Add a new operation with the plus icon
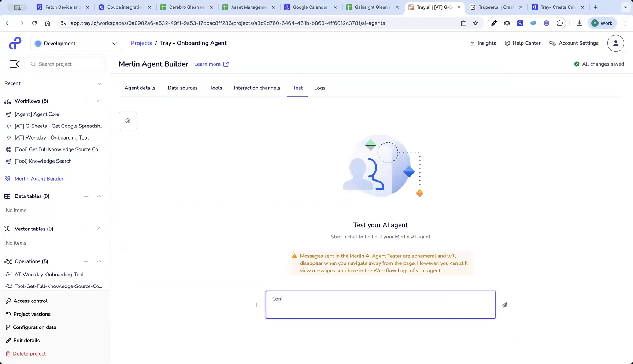 [x=86, y=261]
